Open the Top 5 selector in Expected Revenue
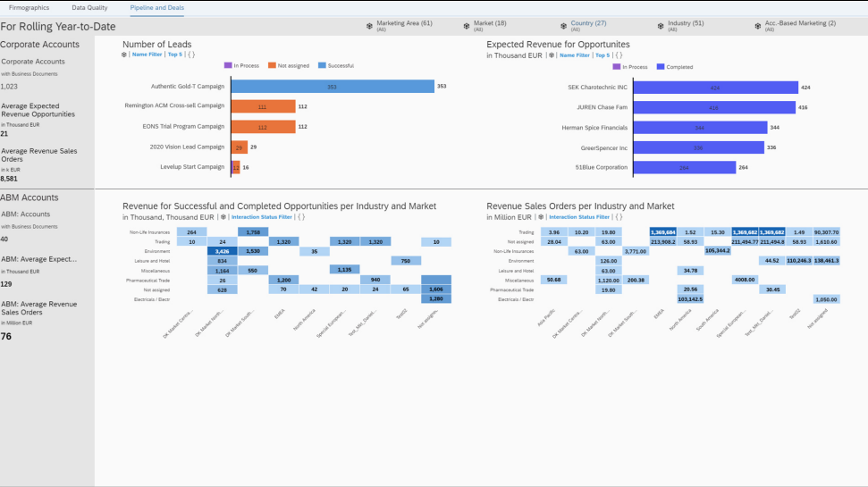This screenshot has height=487, width=868. (x=603, y=55)
